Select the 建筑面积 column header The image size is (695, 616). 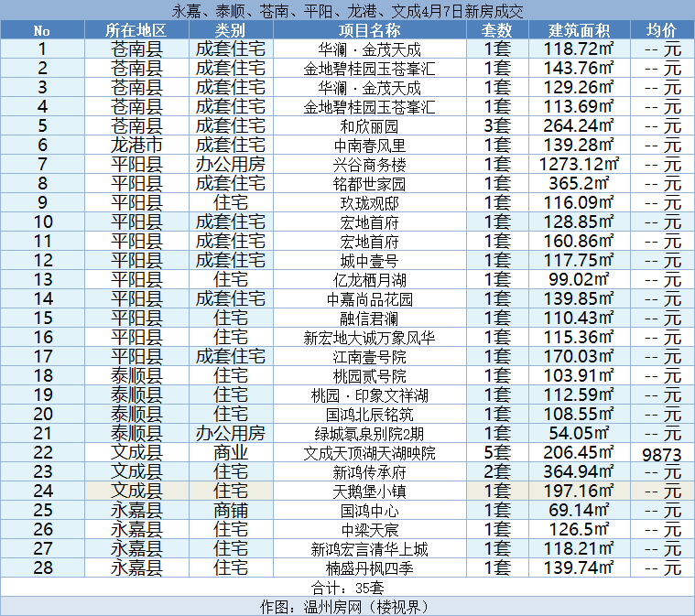(579, 30)
